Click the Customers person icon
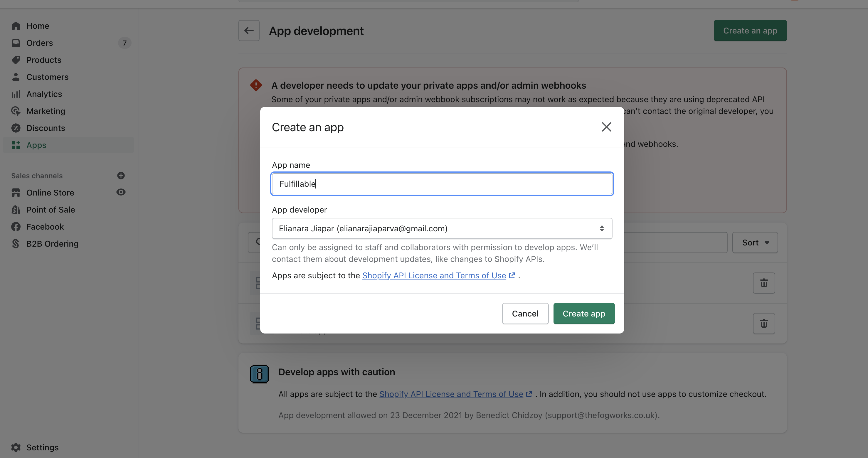The height and width of the screenshot is (458, 868). click(16, 77)
